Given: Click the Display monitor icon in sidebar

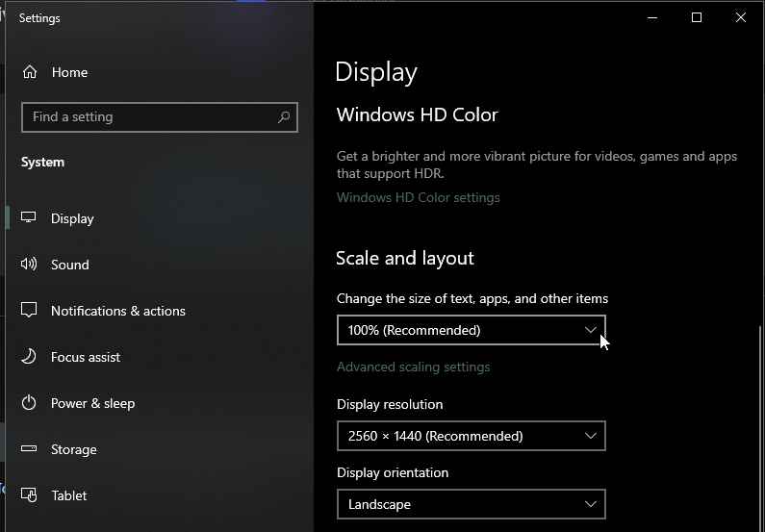Looking at the screenshot, I should point(30,218).
